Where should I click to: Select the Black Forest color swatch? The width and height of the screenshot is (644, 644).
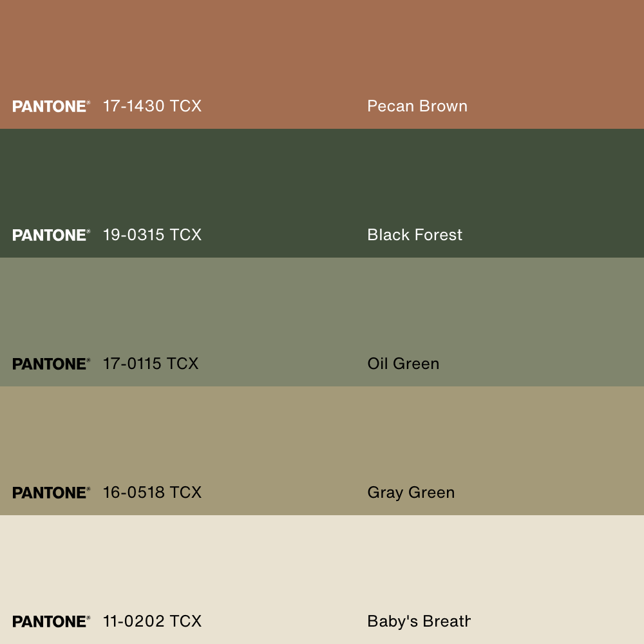click(322, 193)
